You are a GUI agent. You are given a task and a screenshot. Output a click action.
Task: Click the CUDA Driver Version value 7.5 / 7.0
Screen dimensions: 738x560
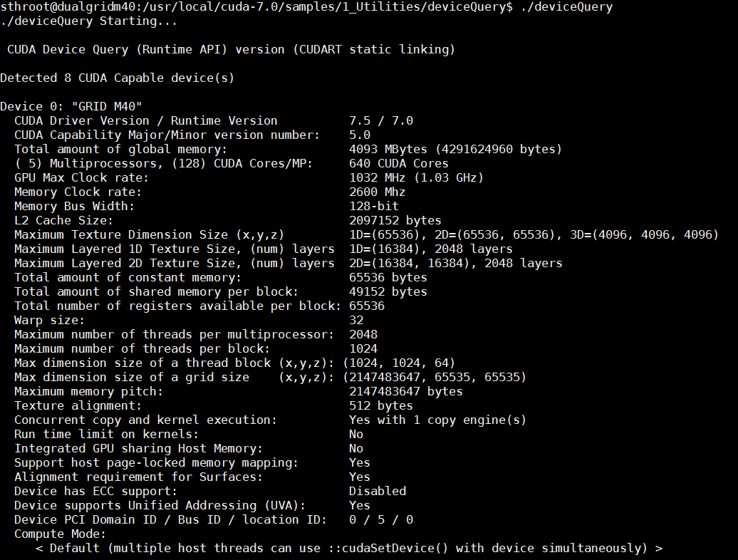[x=380, y=120]
